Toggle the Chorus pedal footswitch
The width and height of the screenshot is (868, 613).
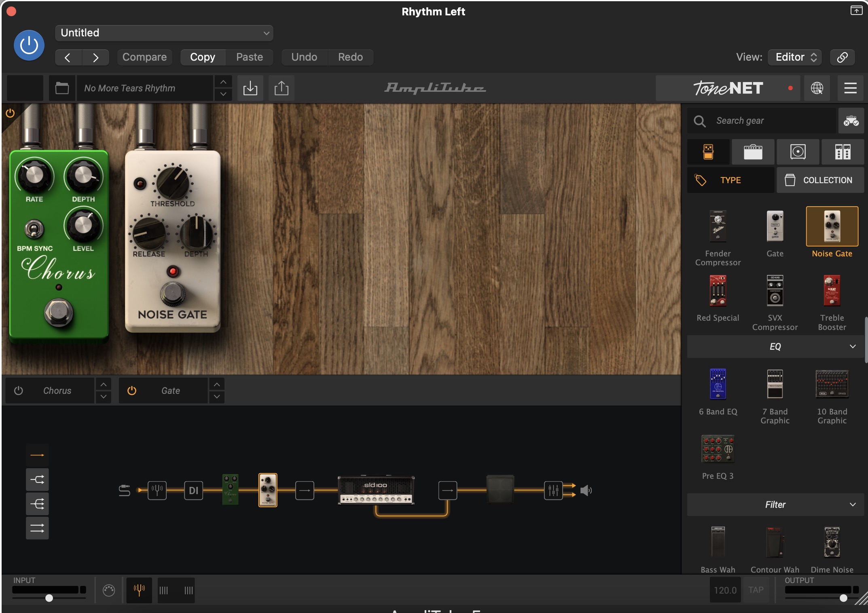(x=59, y=312)
